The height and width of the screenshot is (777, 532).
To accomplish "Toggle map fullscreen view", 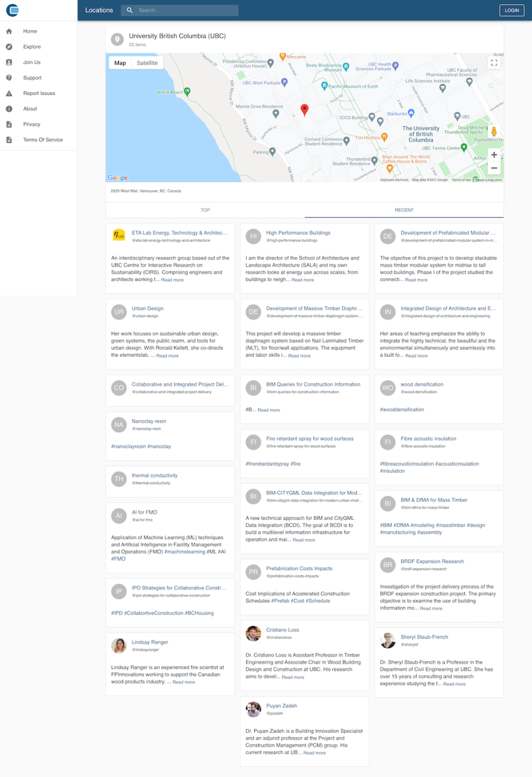I will (x=494, y=63).
